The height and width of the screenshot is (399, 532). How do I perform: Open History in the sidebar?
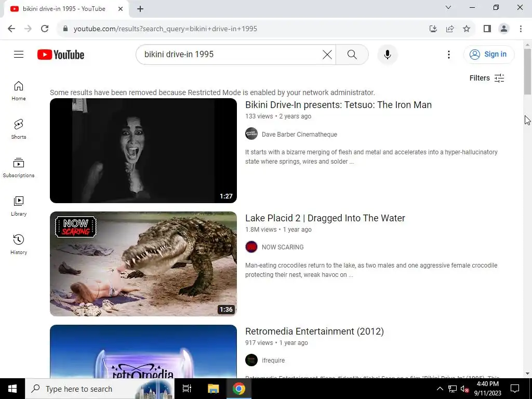(x=19, y=245)
